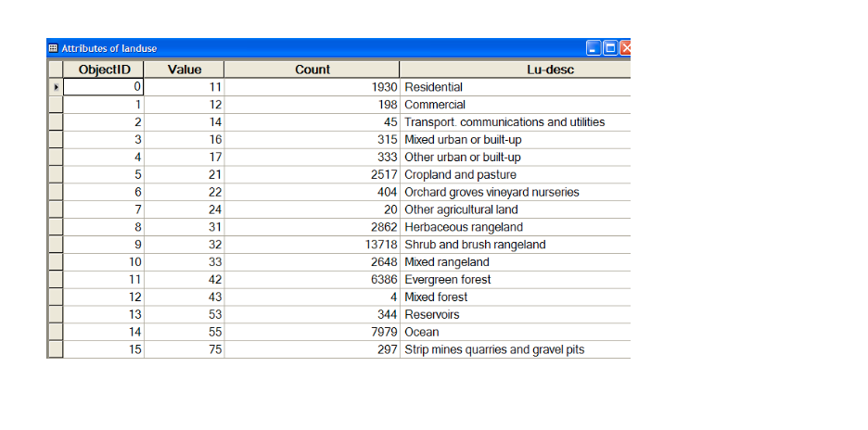Click the Value cell showing 24
868x430 pixels.
pyautogui.click(x=185, y=209)
